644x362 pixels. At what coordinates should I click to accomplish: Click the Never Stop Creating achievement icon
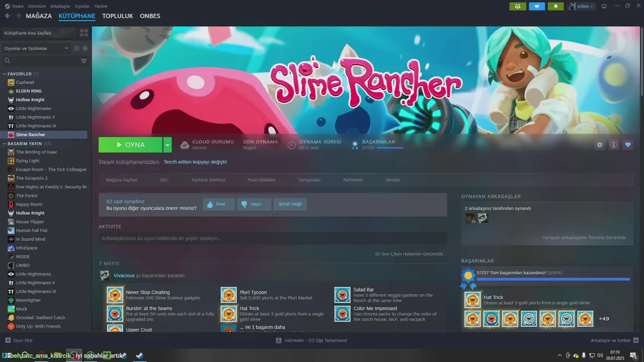click(x=115, y=295)
